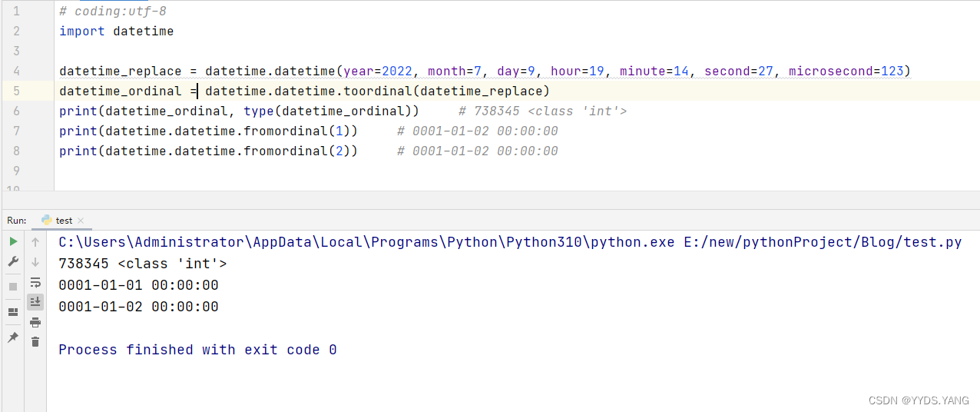Click '0001-01-02 00:00:00' console output line

[139, 307]
